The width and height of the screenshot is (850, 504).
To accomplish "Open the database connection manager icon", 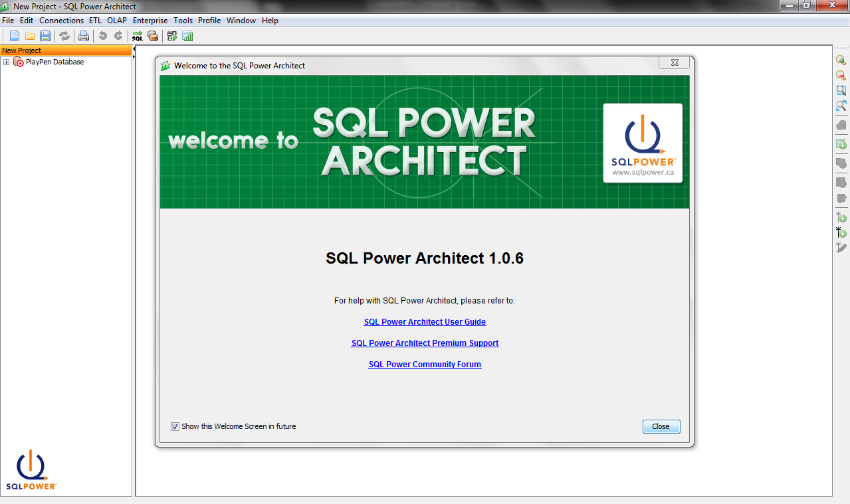I will point(153,36).
